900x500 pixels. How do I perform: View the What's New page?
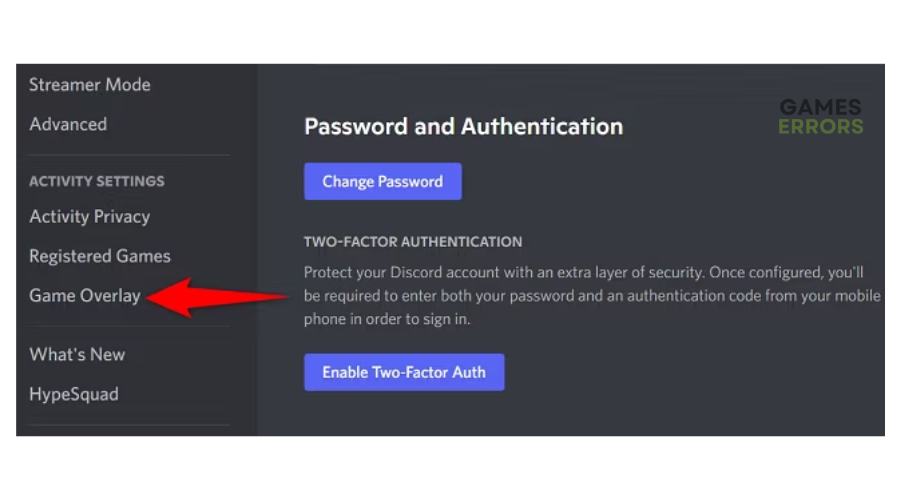tap(77, 354)
